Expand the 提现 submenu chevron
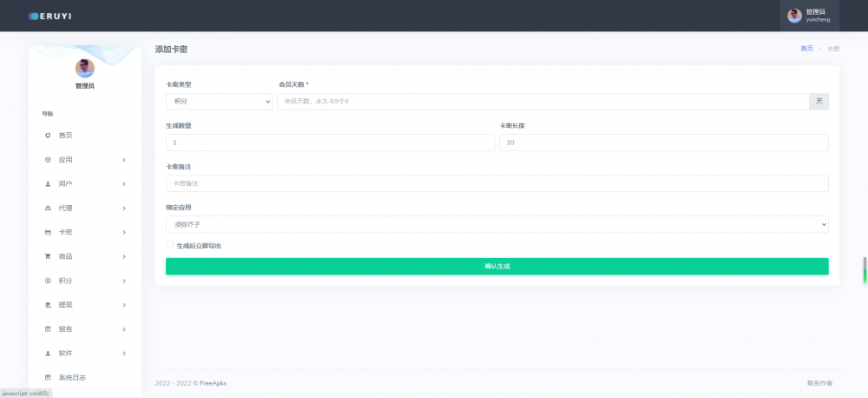 (x=124, y=305)
